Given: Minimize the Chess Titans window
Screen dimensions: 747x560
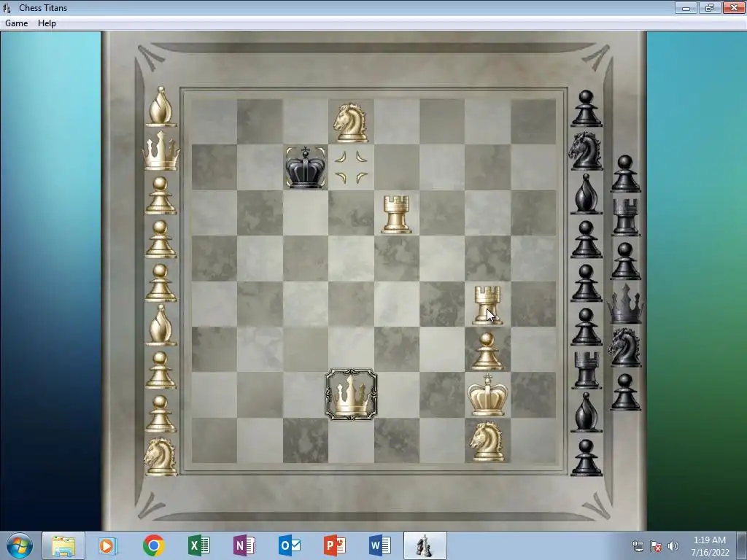Looking at the screenshot, I should coord(686,7).
